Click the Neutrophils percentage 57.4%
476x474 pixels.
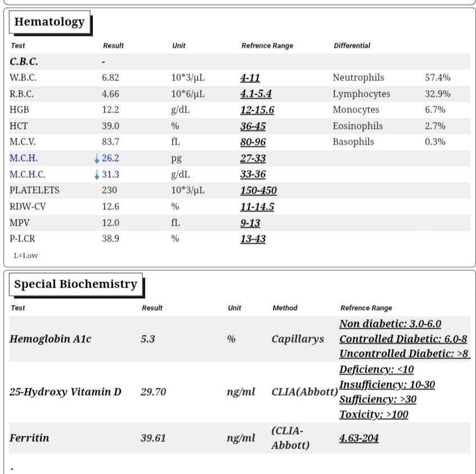pos(437,78)
